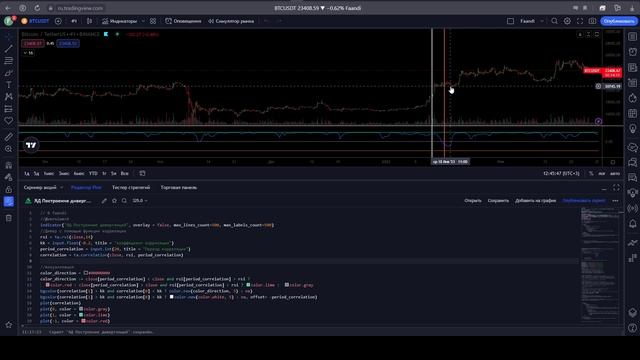Click color.red swatch on plot(-1) line
The width and height of the screenshot is (640, 360).
point(83,321)
